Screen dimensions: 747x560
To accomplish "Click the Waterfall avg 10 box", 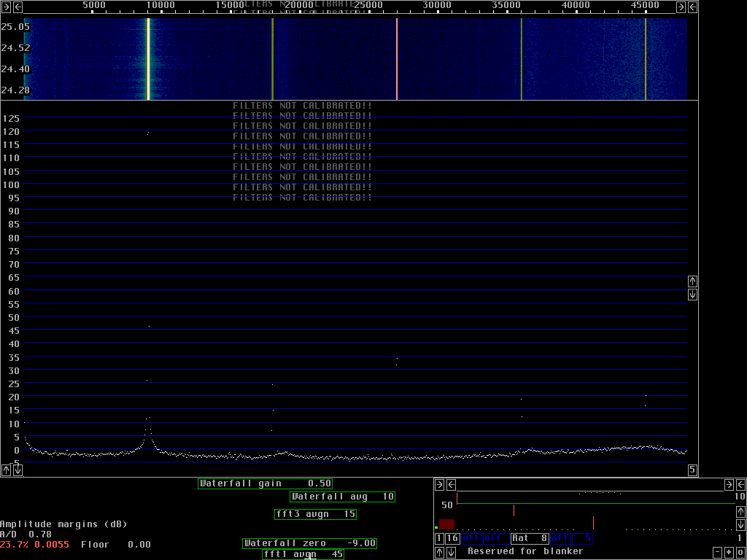I will pyautogui.click(x=343, y=497).
